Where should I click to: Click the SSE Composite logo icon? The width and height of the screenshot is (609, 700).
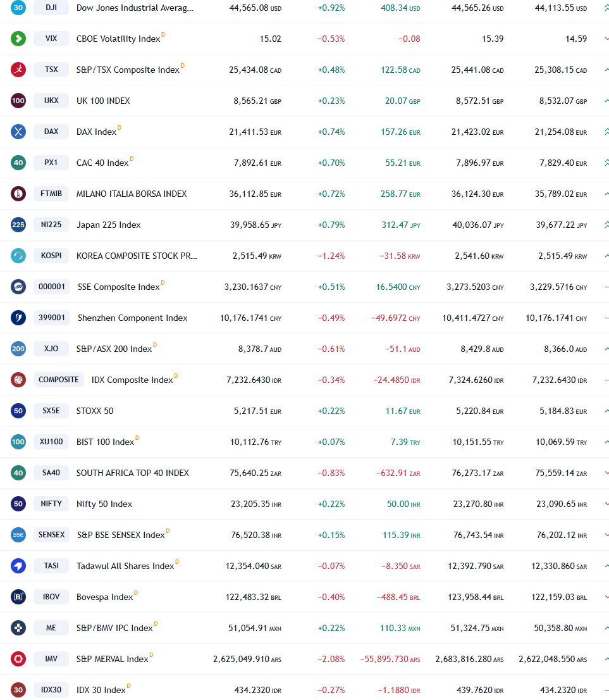[x=18, y=287]
